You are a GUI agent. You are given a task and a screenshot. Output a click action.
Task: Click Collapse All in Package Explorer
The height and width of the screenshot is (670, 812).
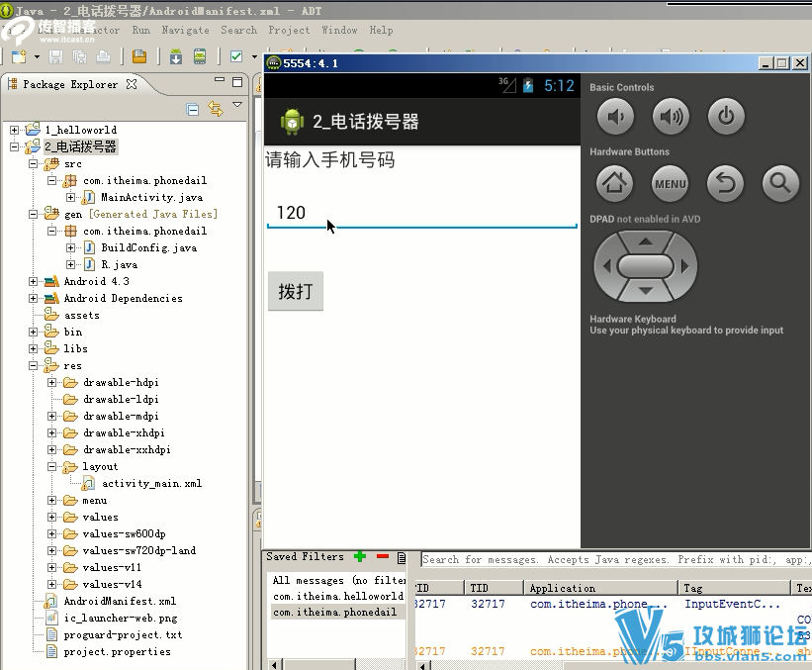click(x=193, y=109)
